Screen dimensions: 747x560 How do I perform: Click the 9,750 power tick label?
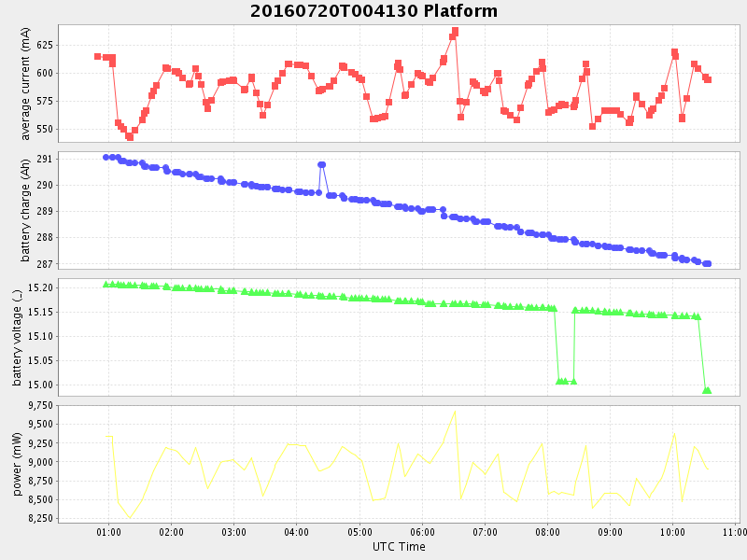[x=38, y=405]
